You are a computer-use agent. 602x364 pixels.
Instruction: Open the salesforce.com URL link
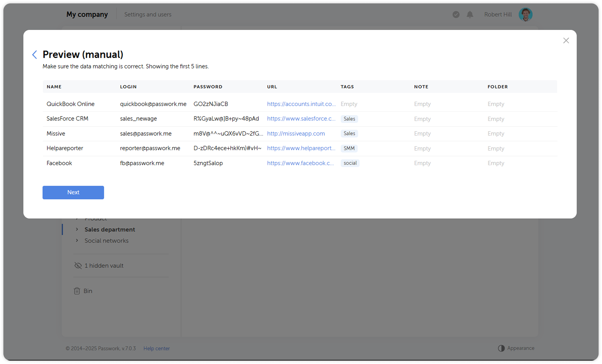pos(301,119)
